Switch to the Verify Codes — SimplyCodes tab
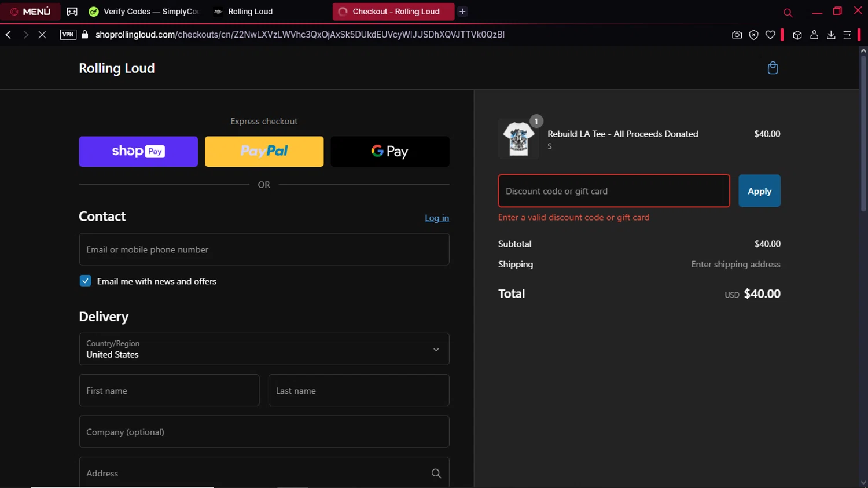The height and width of the screenshot is (488, 868). point(145,12)
